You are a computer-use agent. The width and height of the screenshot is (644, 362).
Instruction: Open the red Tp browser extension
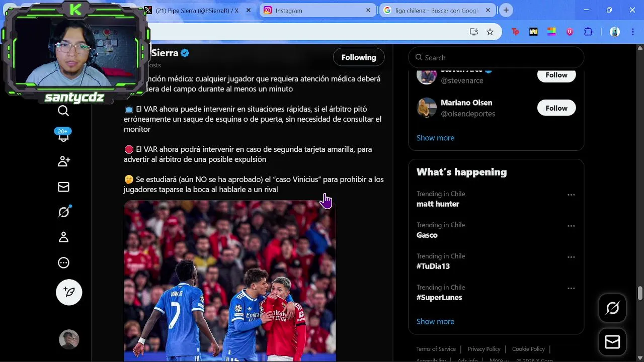point(515,32)
